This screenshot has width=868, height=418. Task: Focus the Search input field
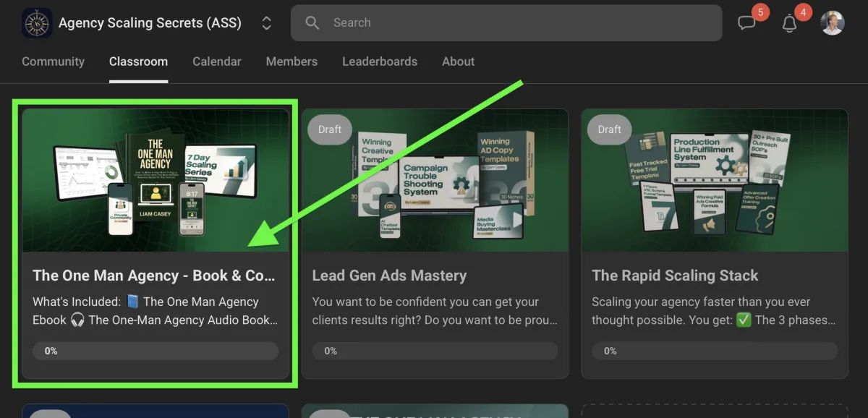coord(506,23)
